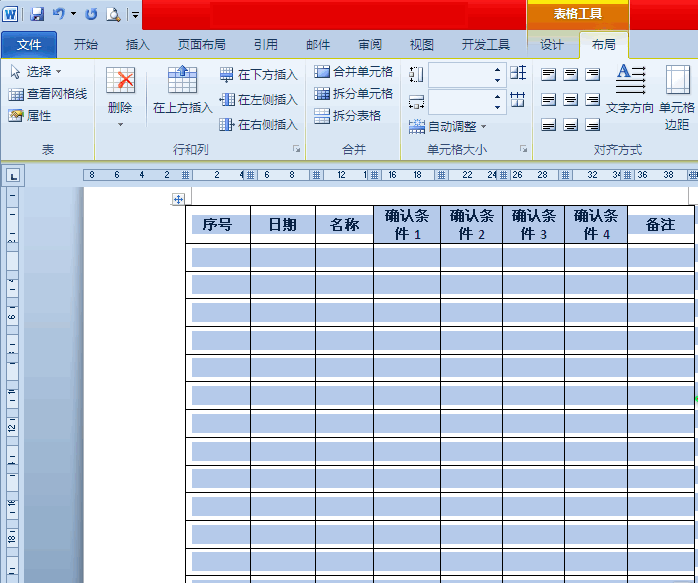Viewport: 698px width, 583px height.
Task: Insert a row with 在上方插入
Action: click(183, 89)
